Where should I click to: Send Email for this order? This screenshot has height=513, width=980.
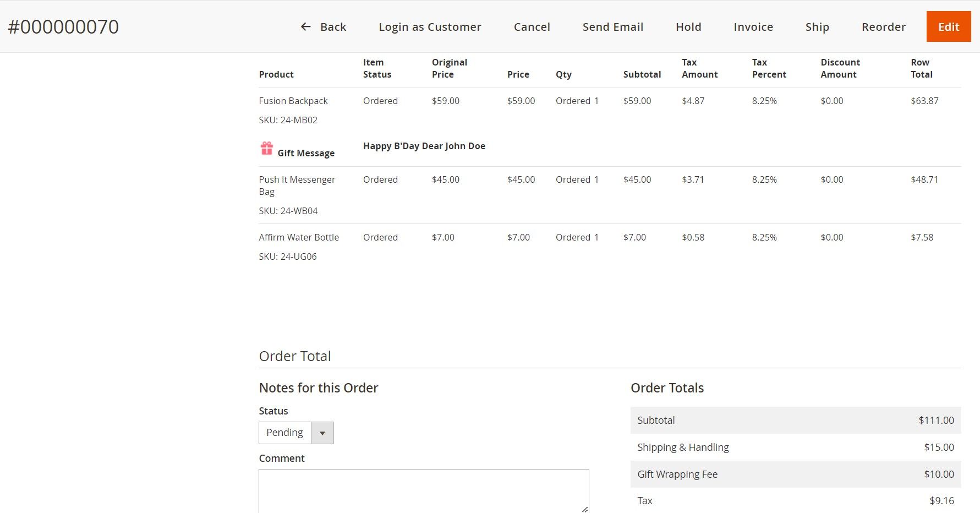[613, 26]
